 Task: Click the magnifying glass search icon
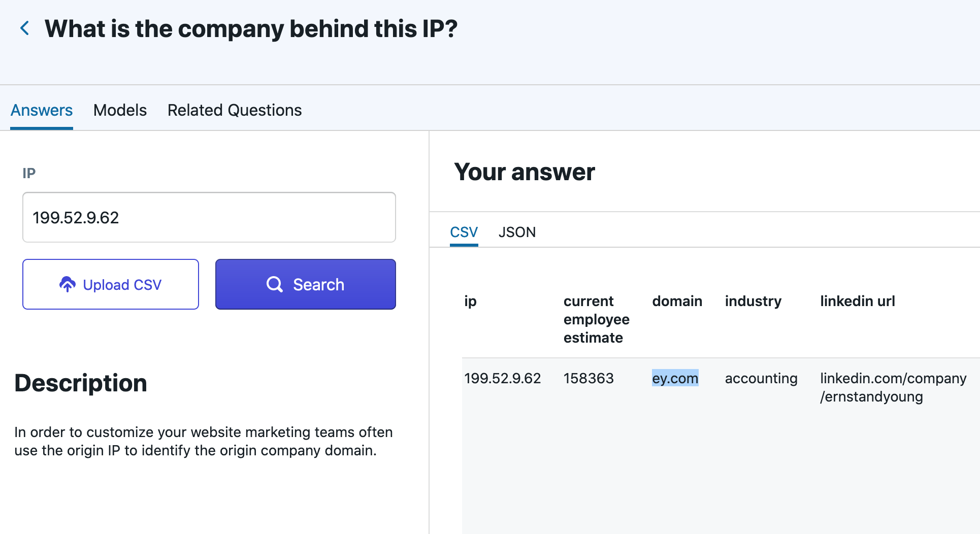[275, 284]
